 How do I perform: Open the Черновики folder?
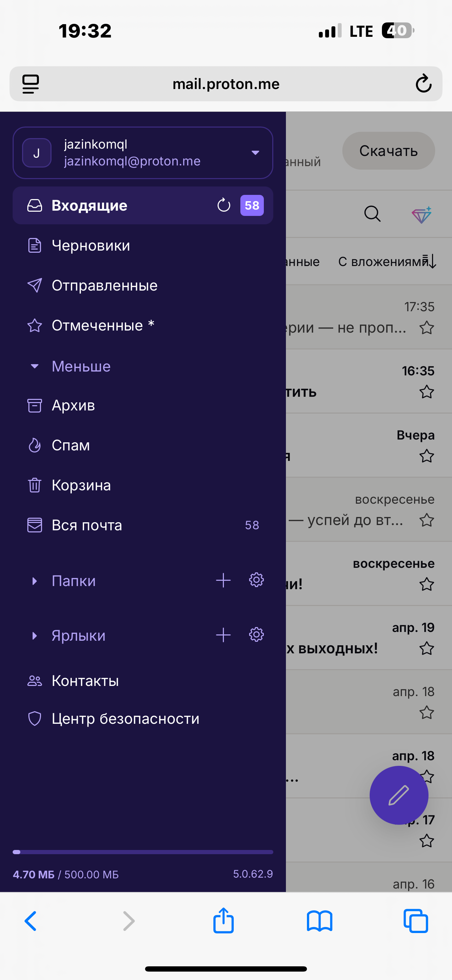tap(90, 246)
